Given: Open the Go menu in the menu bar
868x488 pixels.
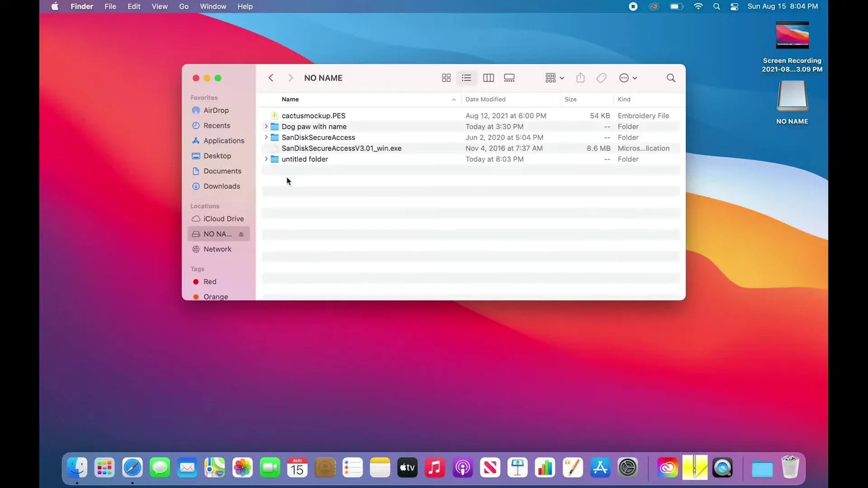Looking at the screenshot, I should coord(183,7).
